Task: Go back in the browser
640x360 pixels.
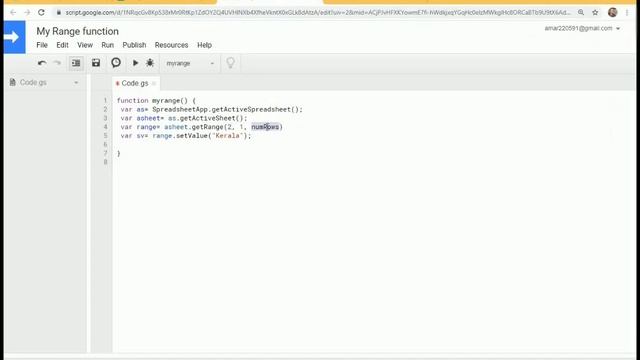Action: click(13, 13)
